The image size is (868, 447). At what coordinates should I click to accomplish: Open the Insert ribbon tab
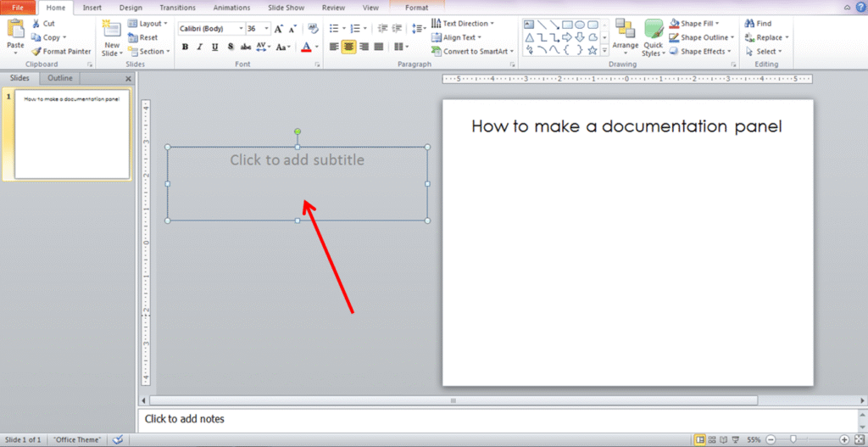[92, 8]
